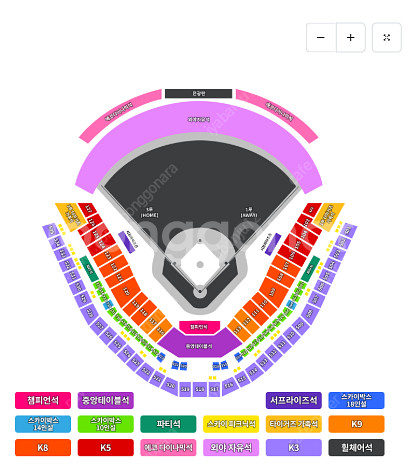Select the pink 챔피언석 block on the map
The image size is (417, 472).
(199, 327)
